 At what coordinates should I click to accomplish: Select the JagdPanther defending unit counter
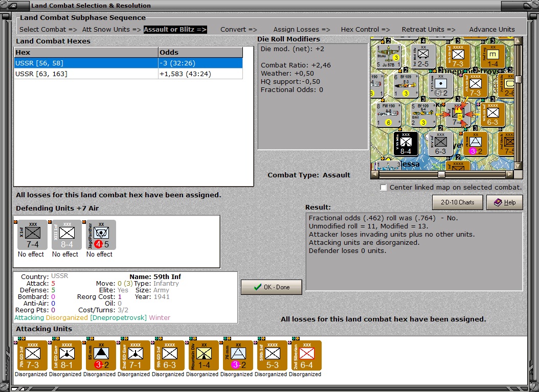tap(101, 235)
